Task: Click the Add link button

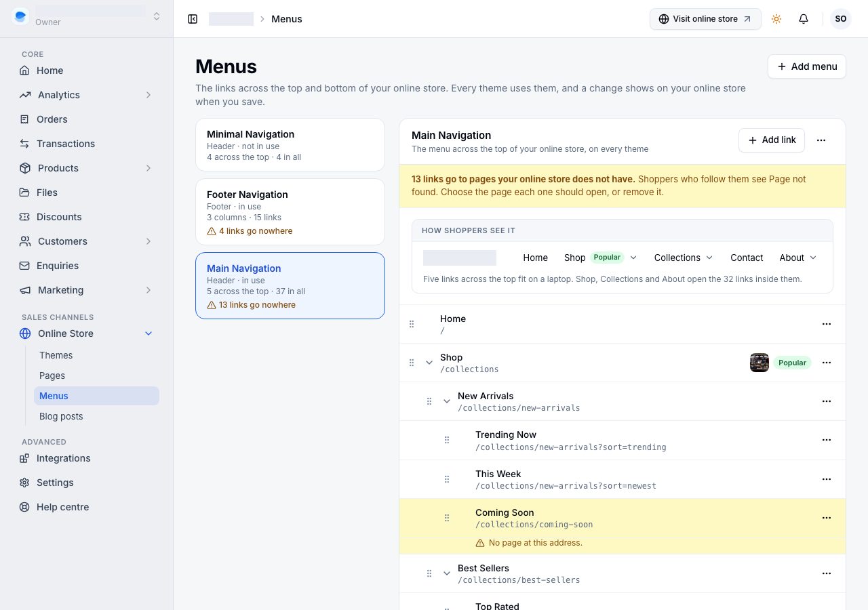Action: pyautogui.click(x=772, y=140)
